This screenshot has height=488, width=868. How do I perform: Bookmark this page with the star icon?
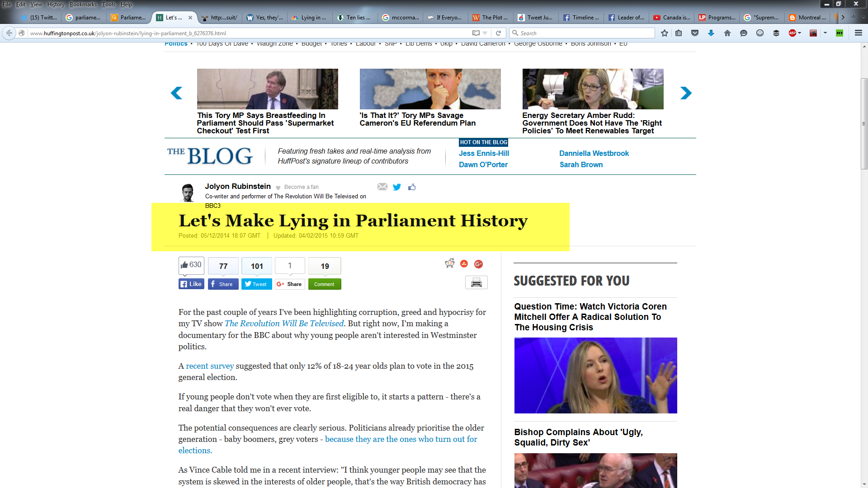pos(664,33)
